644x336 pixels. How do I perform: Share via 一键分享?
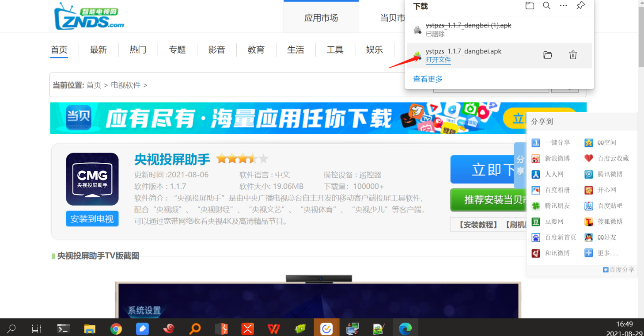tap(551, 143)
